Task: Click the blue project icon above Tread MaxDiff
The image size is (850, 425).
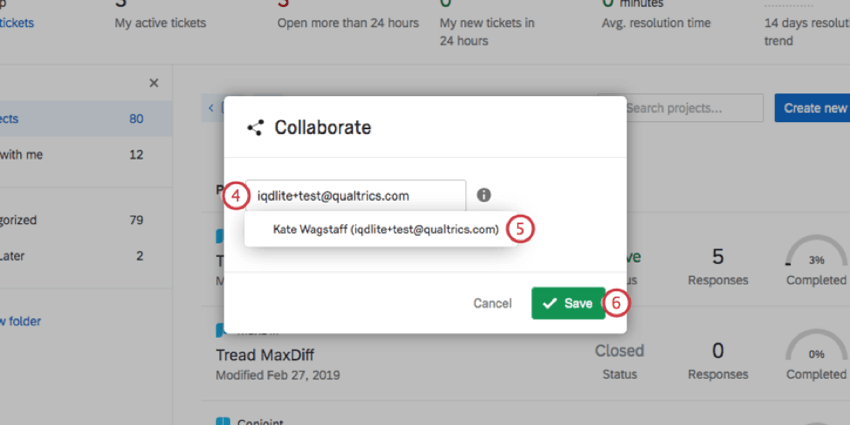Action: click(x=220, y=330)
